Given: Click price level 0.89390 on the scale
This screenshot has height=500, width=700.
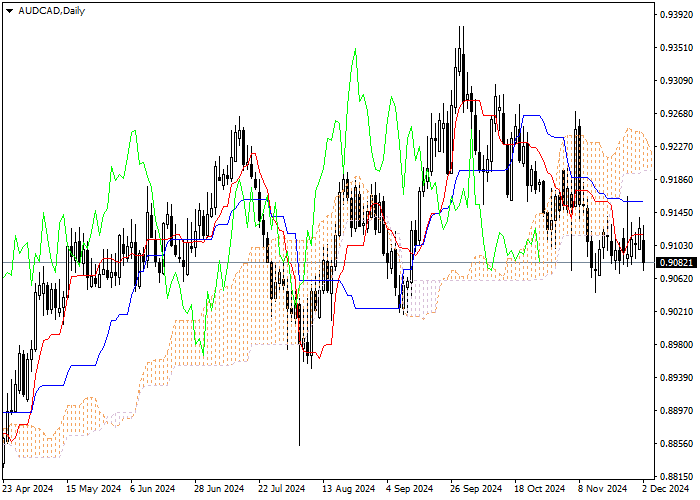Looking at the screenshot, I should [x=677, y=377].
